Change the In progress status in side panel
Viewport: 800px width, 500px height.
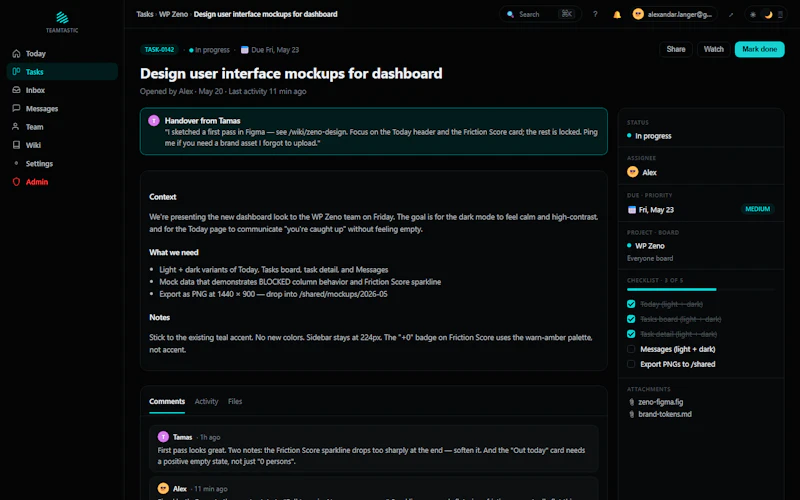(x=649, y=136)
